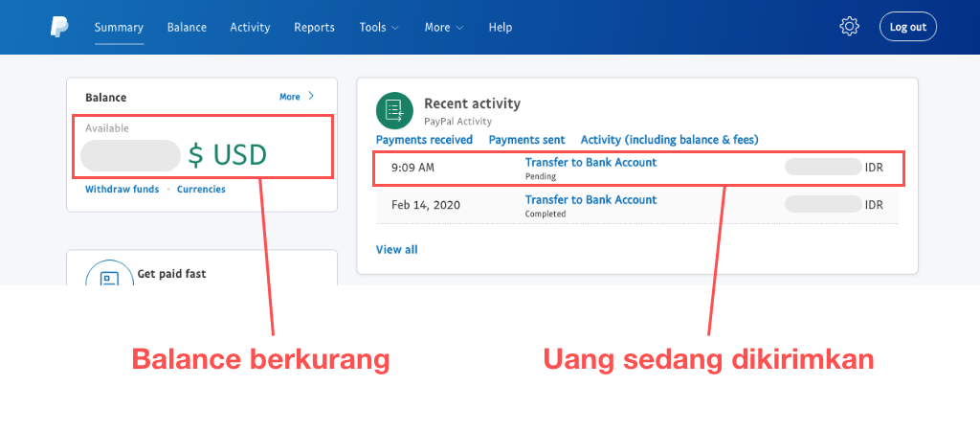Click the Recent activity green list icon
The width and height of the screenshot is (980, 431).
pos(394,111)
